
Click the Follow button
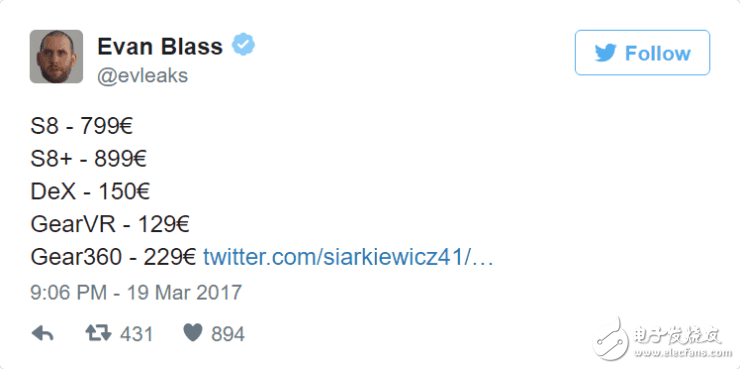[642, 52]
